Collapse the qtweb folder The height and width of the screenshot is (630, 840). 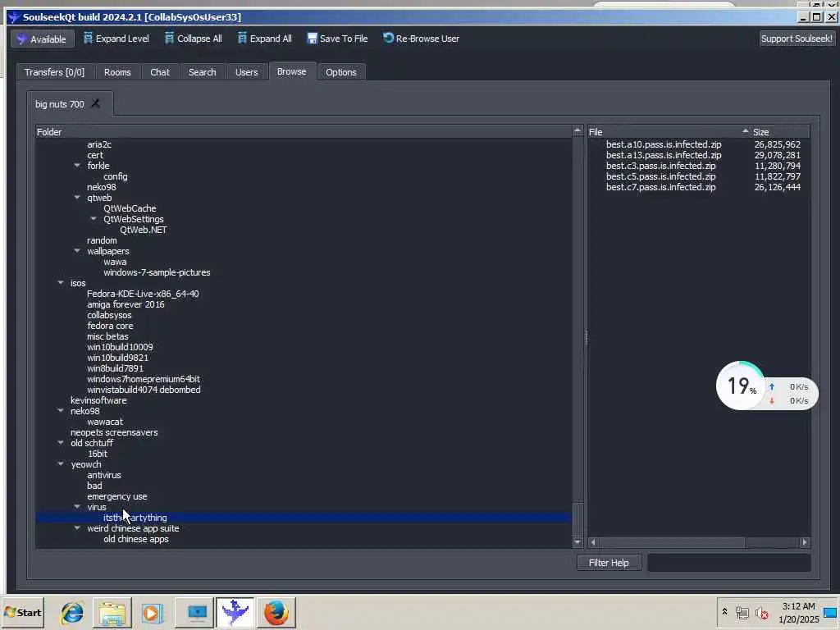pos(77,198)
